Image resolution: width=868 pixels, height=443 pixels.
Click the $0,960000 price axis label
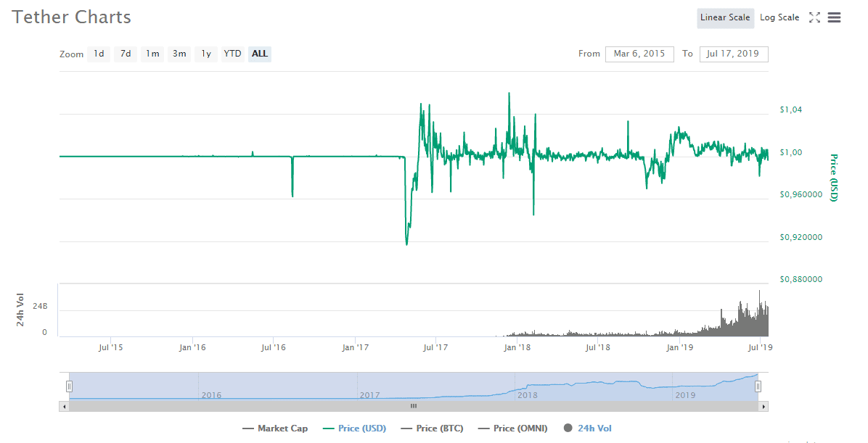point(801,195)
